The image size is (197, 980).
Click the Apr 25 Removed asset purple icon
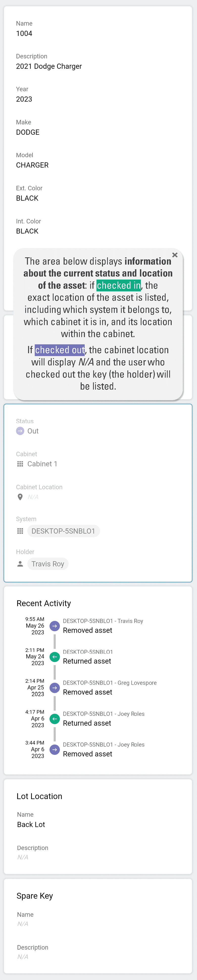pos(55,688)
